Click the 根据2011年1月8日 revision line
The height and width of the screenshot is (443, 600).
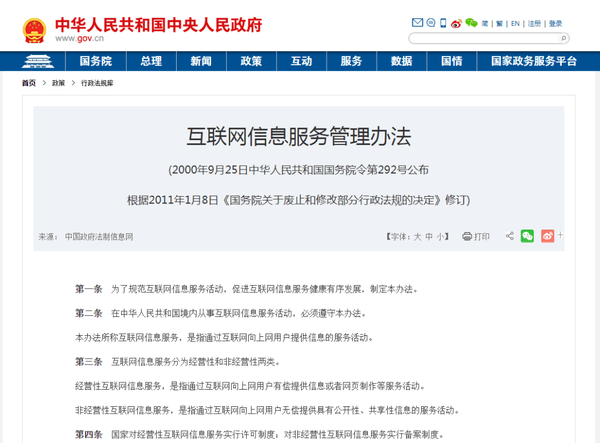tap(298, 200)
